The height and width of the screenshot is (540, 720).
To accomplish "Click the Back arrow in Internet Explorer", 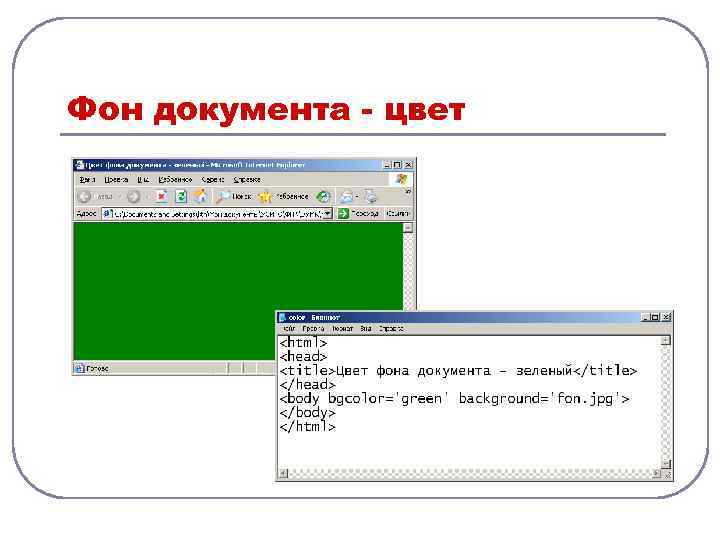I will click(84, 197).
